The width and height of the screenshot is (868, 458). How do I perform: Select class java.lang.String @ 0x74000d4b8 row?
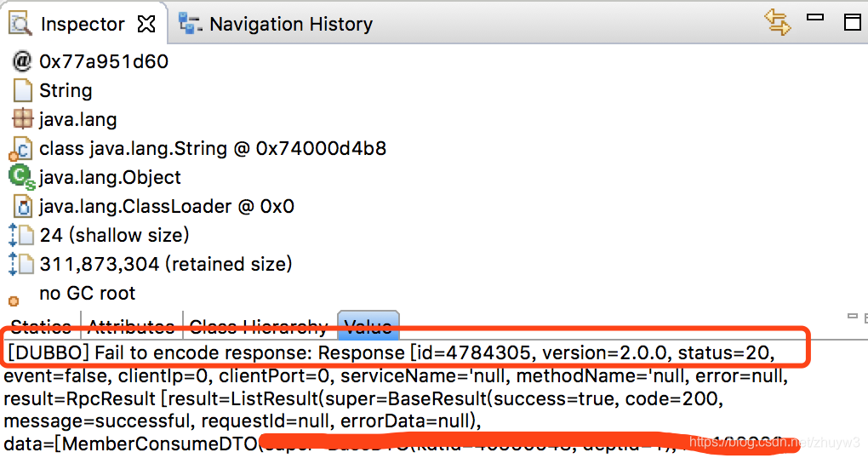(213, 148)
